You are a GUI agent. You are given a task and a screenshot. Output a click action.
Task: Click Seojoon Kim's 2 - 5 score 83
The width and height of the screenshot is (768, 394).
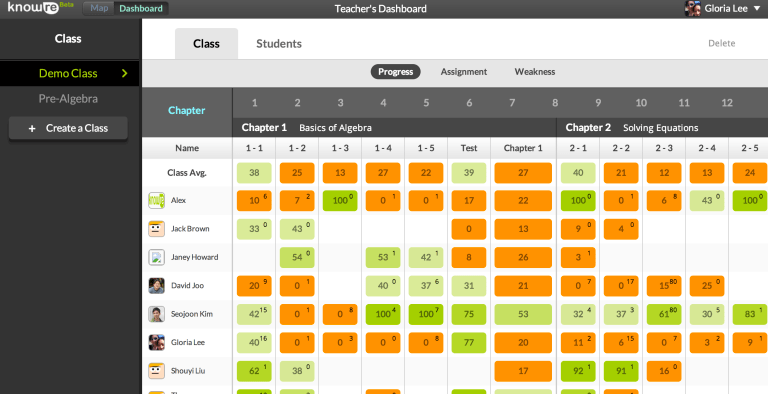pyautogui.click(x=750, y=314)
